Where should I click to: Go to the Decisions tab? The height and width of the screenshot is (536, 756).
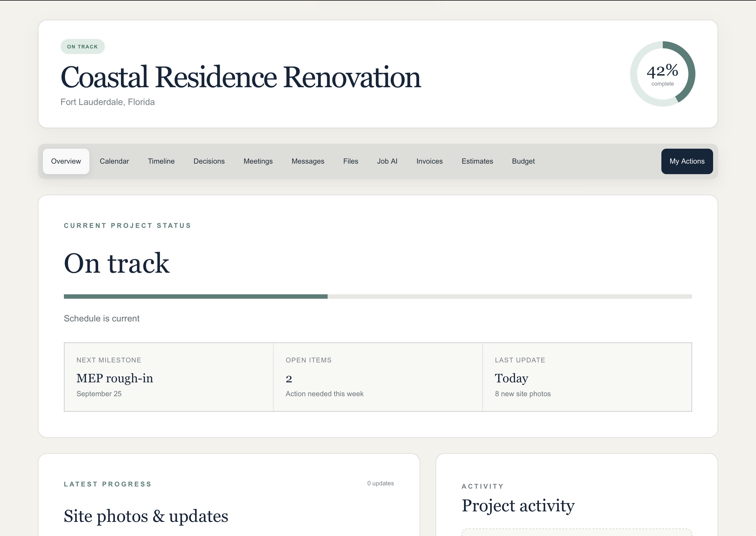209,161
